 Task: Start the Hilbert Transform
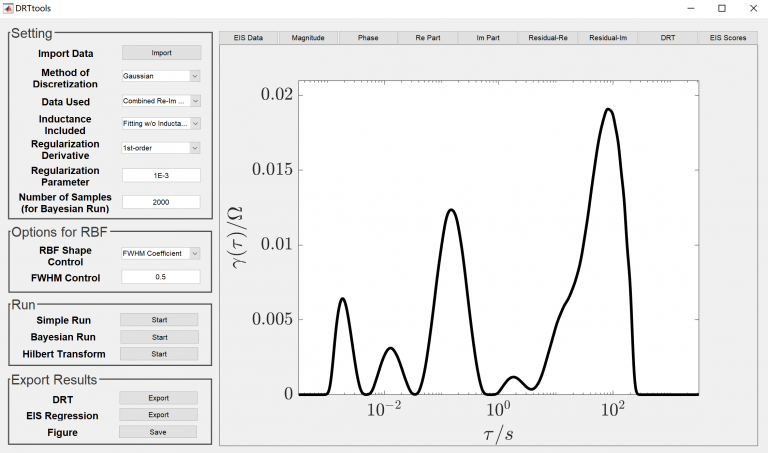(x=159, y=354)
